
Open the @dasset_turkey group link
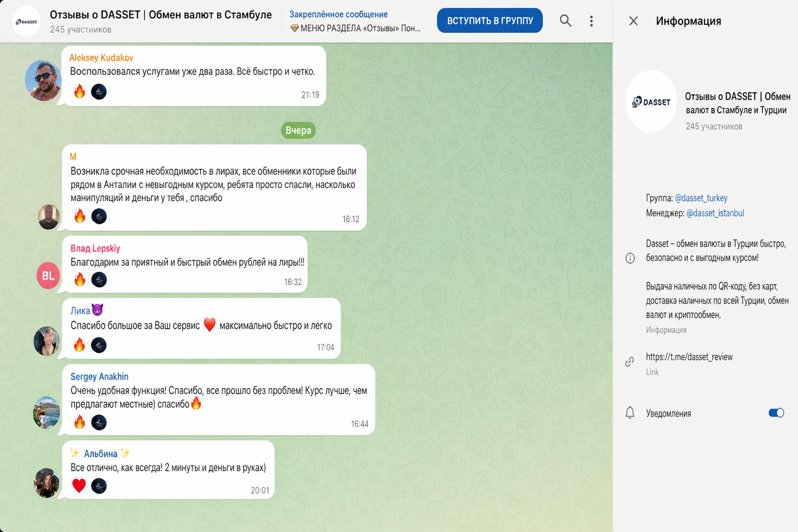(701, 198)
